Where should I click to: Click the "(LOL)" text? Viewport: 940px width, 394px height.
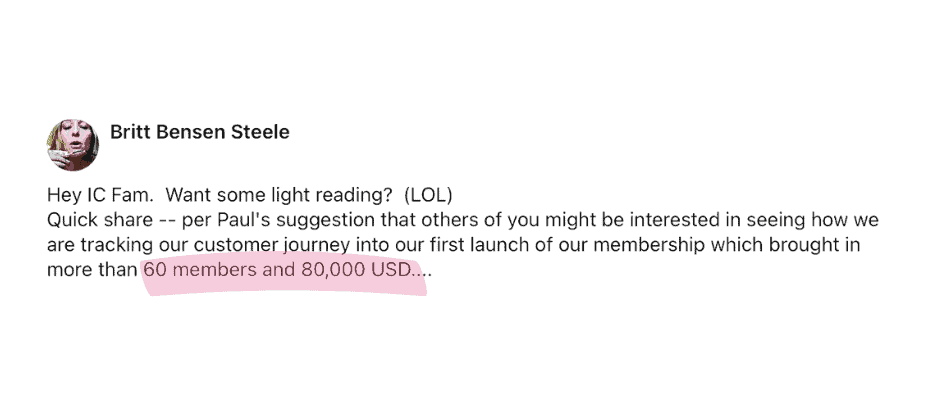click(x=428, y=196)
